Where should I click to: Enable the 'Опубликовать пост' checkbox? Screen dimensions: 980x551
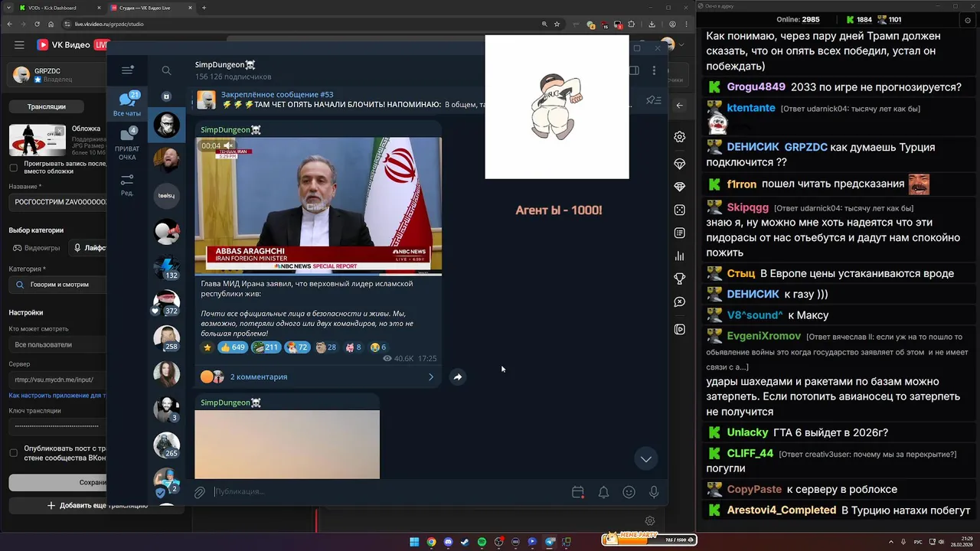point(13,452)
